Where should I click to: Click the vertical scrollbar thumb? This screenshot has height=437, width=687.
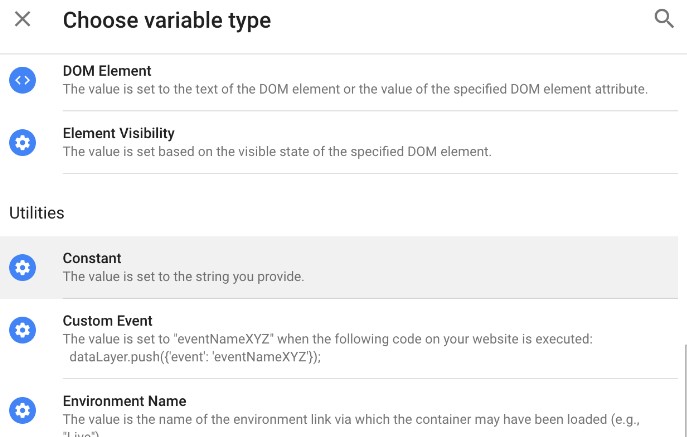(685, 390)
